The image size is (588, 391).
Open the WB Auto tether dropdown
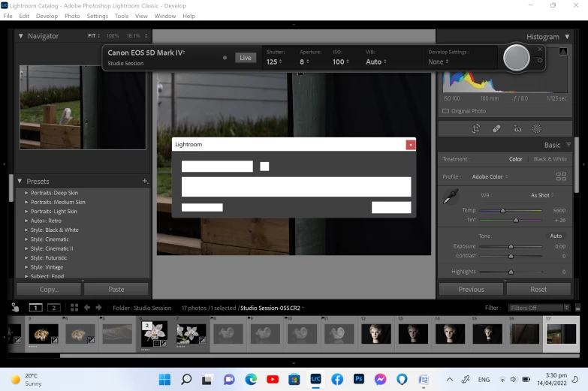pyautogui.click(x=376, y=62)
